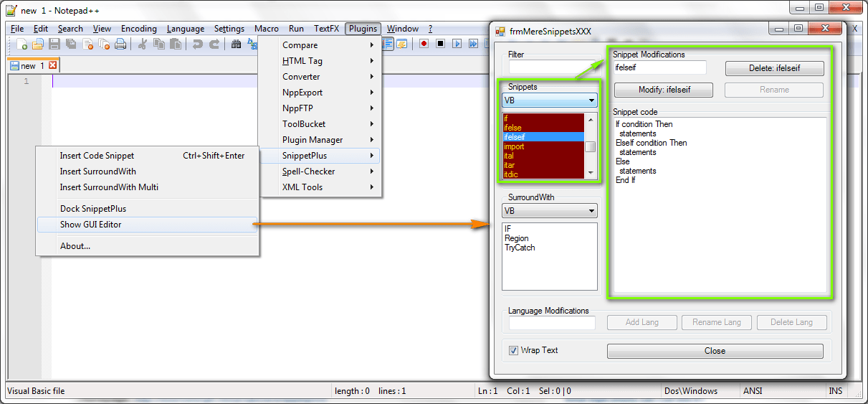Open the Snippets language dropdown showing VB
The width and height of the screenshot is (868, 404).
point(550,100)
